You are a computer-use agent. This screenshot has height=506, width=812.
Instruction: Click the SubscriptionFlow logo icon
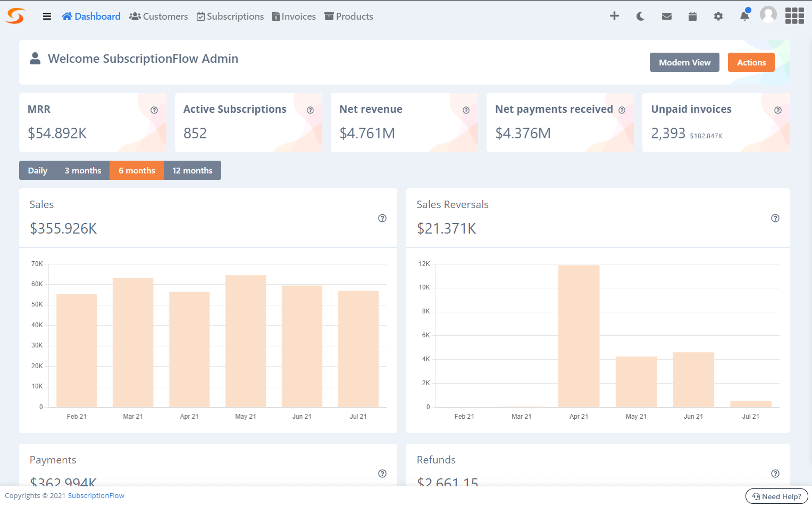click(14, 15)
